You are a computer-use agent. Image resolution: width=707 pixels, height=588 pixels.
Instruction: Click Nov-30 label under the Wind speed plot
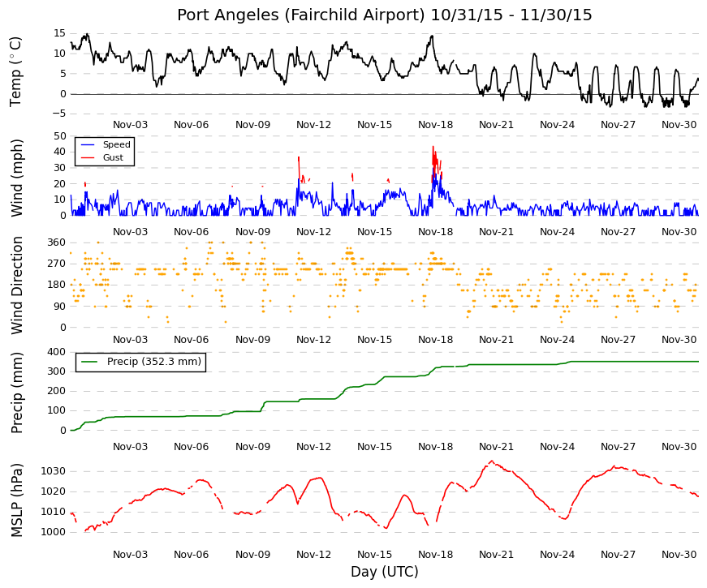(679, 232)
